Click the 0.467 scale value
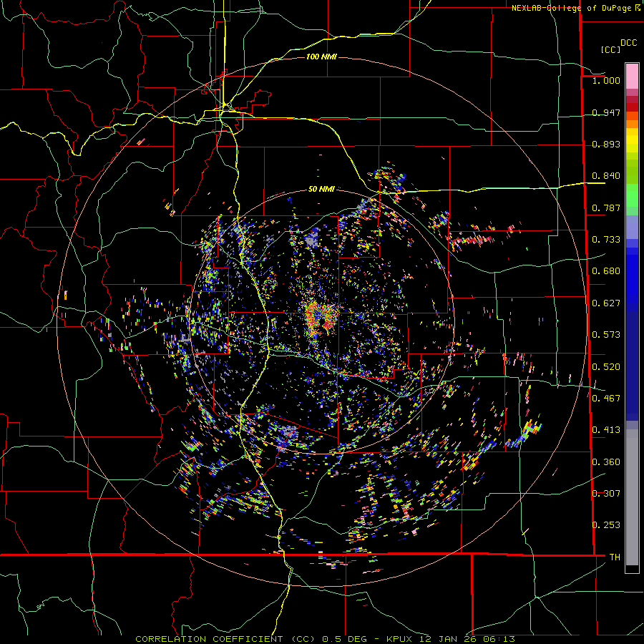The width and height of the screenshot is (644, 644). pos(606,399)
